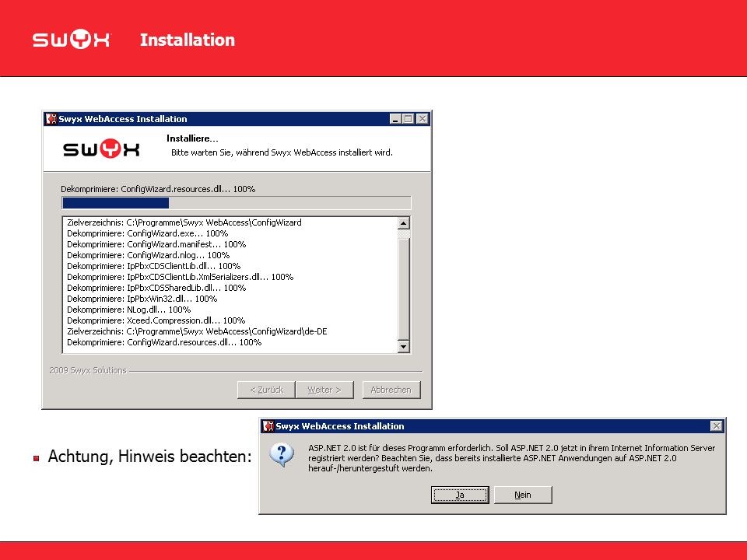
Task: Click Swyx icon in installer window title bar
Action: click(51, 118)
